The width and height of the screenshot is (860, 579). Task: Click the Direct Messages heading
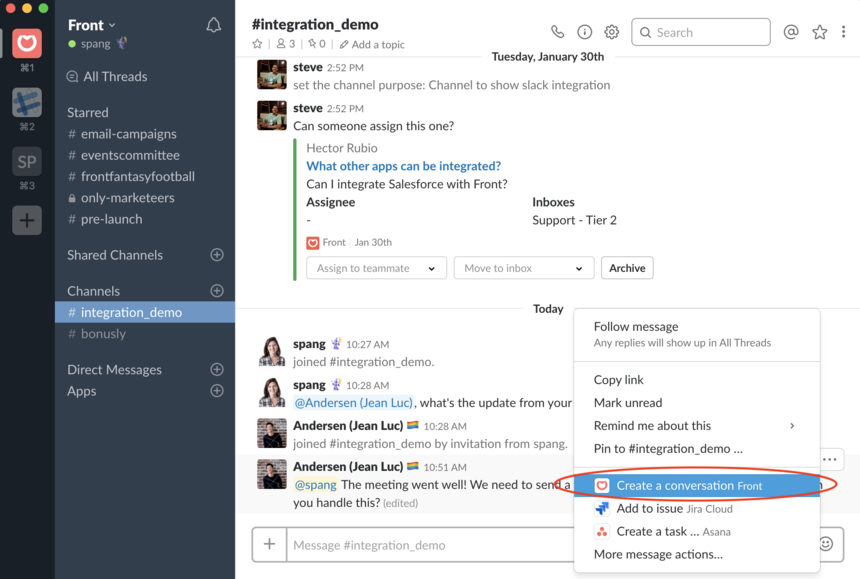[x=114, y=370]
